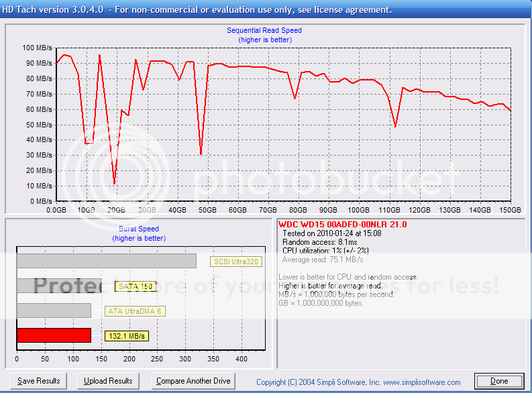This screenshot has width=532, height=393.
Task: Click the 50GB axis label
Action: pos(207,210)
